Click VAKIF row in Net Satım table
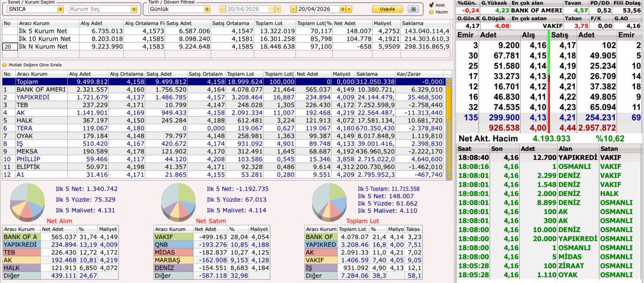644x283 pixels. click(x=211, y=236)
